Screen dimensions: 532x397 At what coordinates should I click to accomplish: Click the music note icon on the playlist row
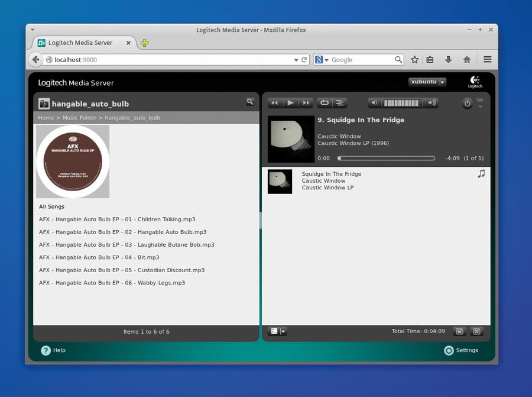(x=481, y=174)
